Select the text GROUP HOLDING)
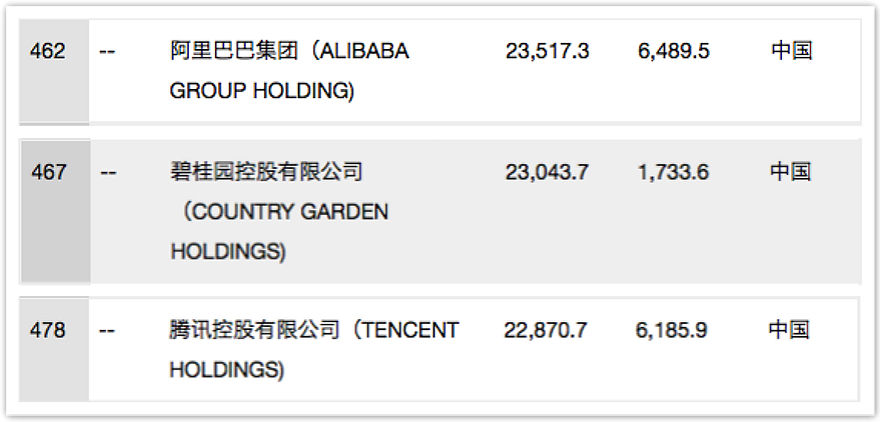The image size is (880, 422). point(262,91)
